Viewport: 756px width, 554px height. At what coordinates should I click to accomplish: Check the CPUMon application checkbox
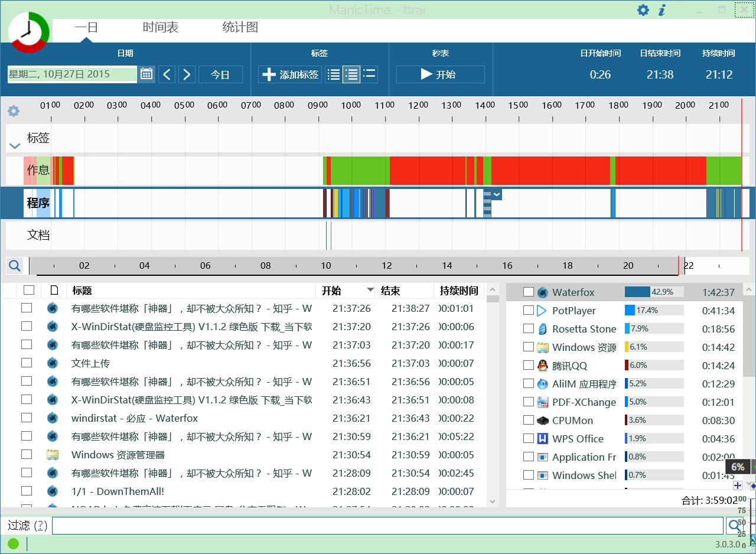(x=529, y=421)
